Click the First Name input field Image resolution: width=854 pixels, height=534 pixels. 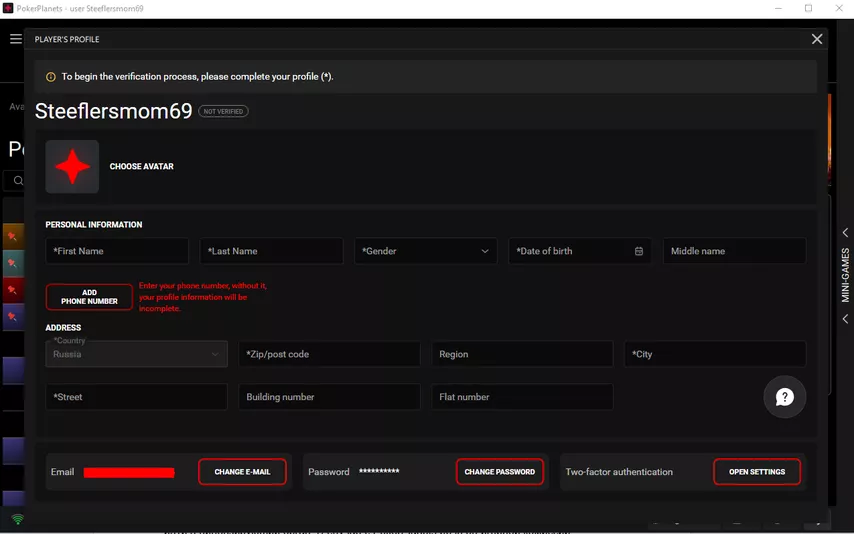(x=117, y=251)
